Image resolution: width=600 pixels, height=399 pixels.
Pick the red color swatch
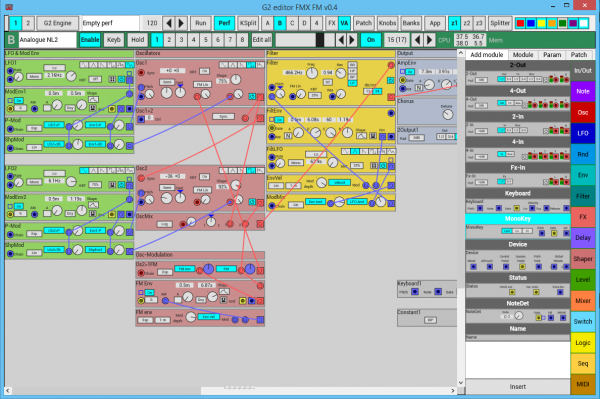click(520, 23)
